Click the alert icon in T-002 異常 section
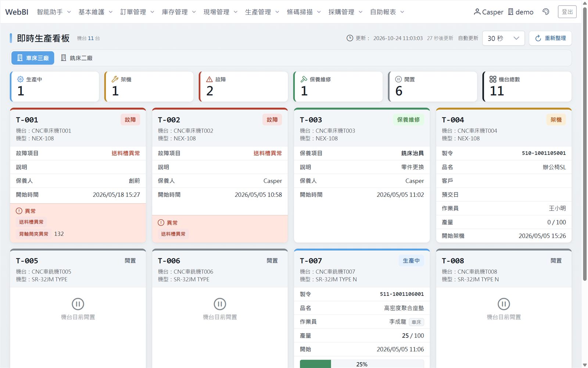Screen dimensions: 588x368 (x=161, y=223)
